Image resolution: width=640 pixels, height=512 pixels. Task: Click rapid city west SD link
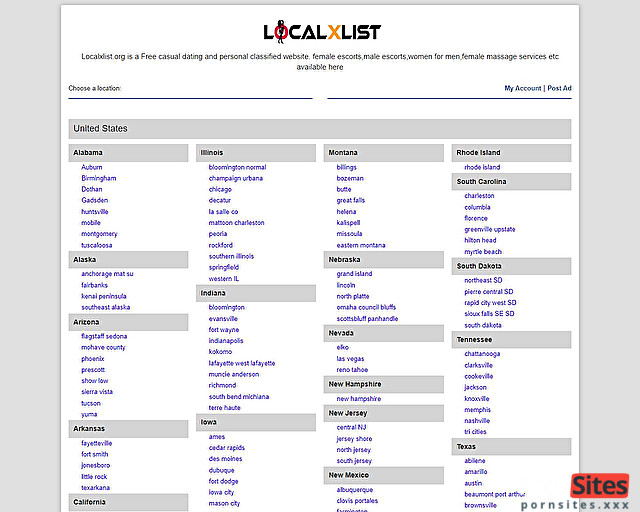[x=490, y=303]
